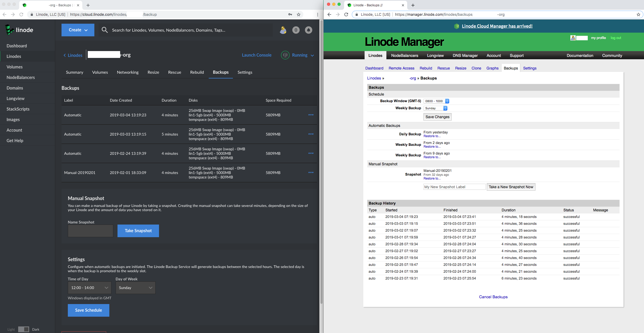Reload the page in left Chrome window
Screen dimensions: 644x333
click(21, 14)
